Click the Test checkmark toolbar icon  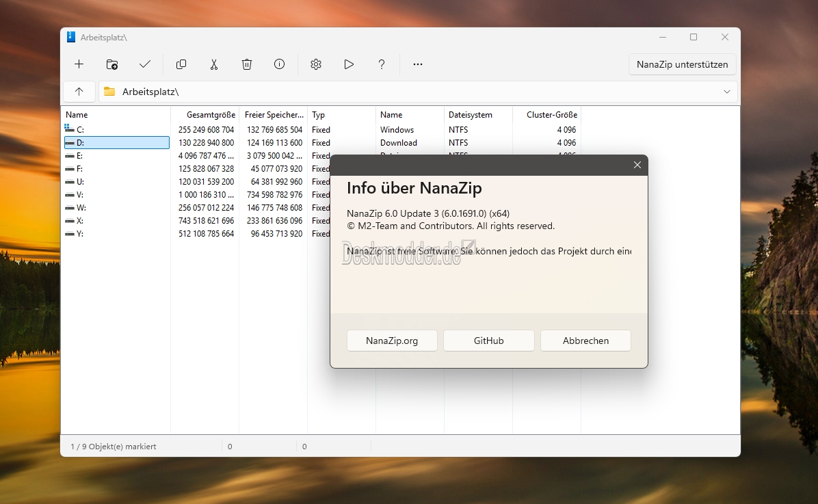(x=145, y=64)
